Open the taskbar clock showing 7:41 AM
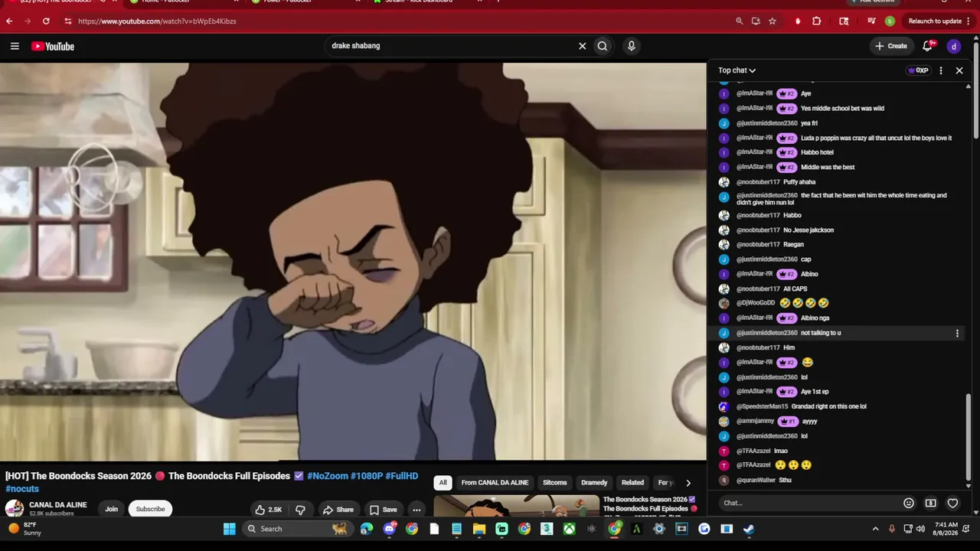 [946, 529]
